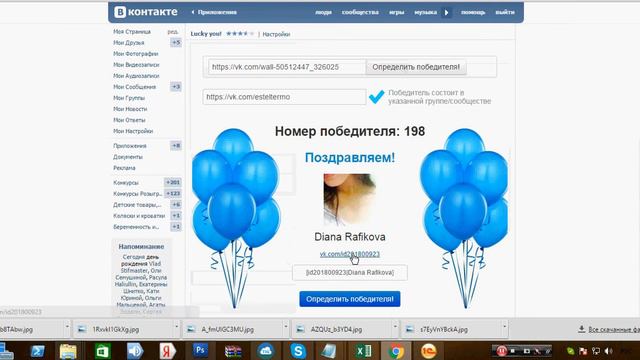Viewport: 640px width, 360px height.
Task: Open 'Мои Фотографии' in sidebar
Action: [x=136, y=53]
